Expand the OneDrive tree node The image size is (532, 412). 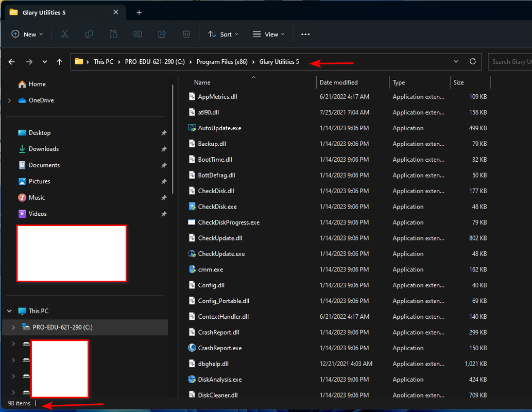[9, 100]
